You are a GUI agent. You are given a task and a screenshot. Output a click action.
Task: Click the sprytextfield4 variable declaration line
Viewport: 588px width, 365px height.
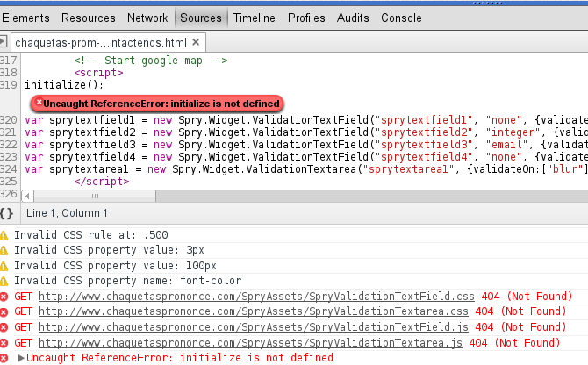click(x=306, y=157)
